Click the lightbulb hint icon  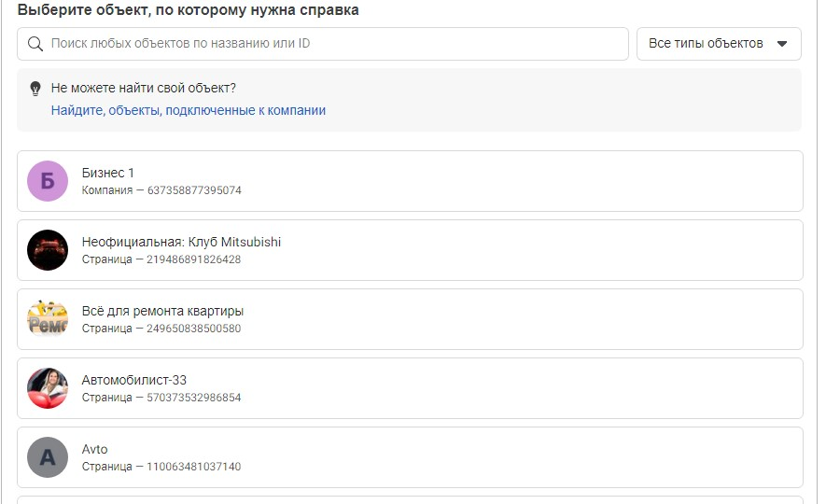coord(35,89)
